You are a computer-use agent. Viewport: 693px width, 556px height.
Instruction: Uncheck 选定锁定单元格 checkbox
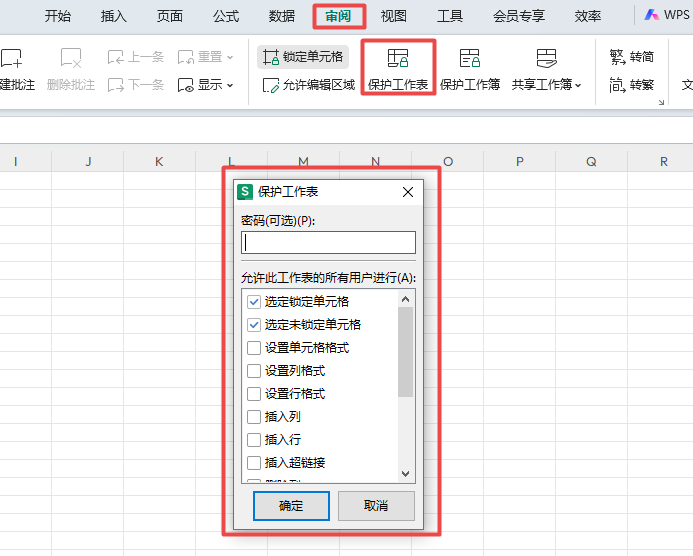[254, 302]
